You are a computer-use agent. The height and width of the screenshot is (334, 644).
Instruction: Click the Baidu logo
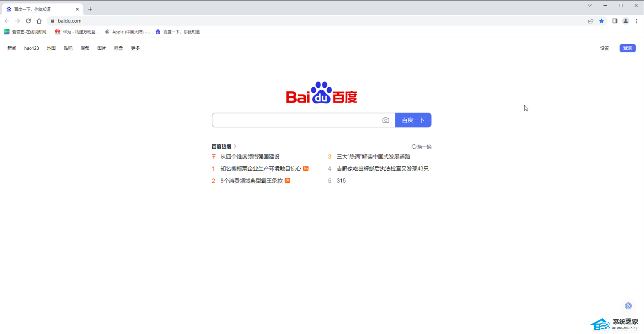point(321,92)
